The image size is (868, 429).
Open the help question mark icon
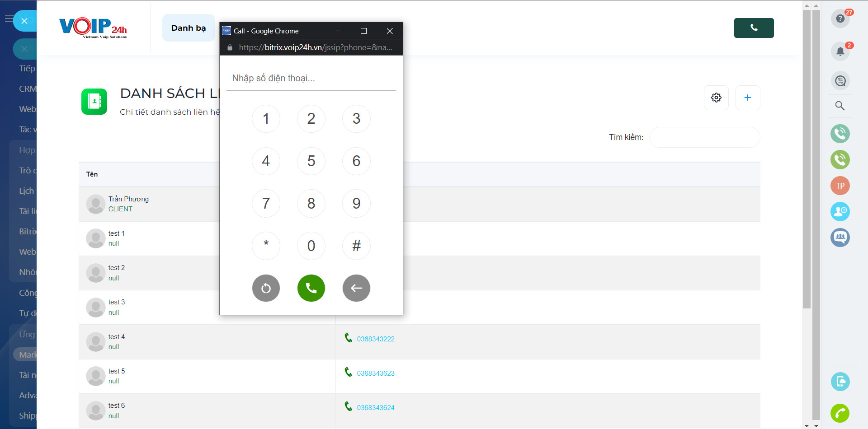[x=840, y=19]
